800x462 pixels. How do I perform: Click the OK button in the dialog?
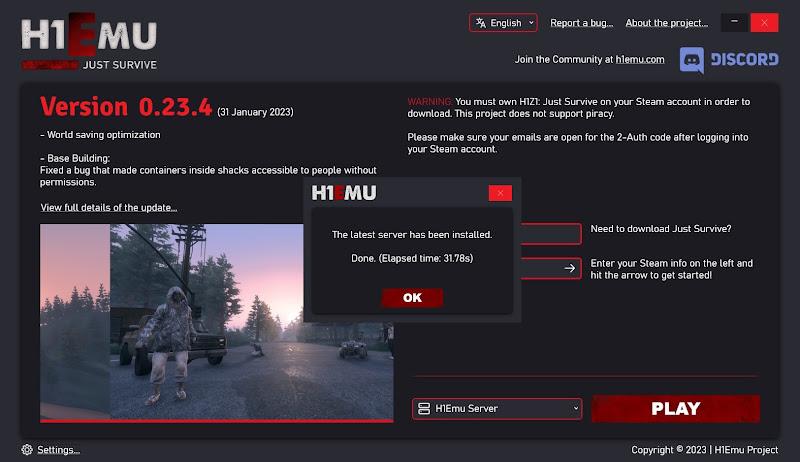click(x=412, y=298)
